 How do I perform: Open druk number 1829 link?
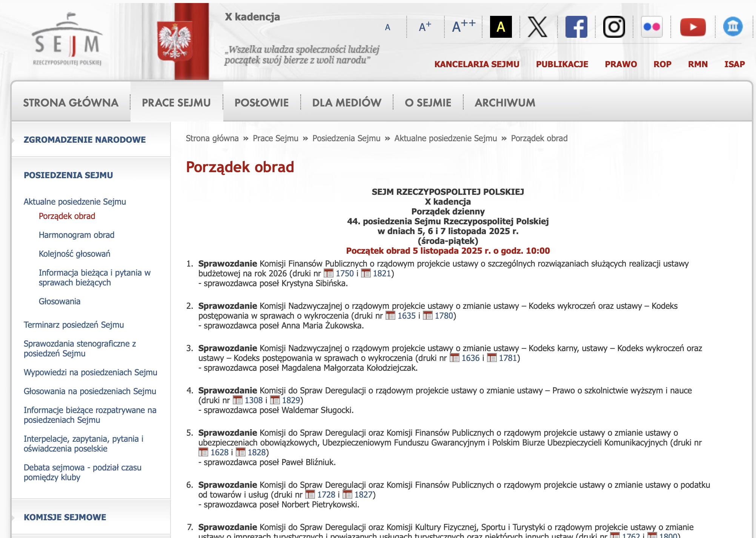click(291, 400)
